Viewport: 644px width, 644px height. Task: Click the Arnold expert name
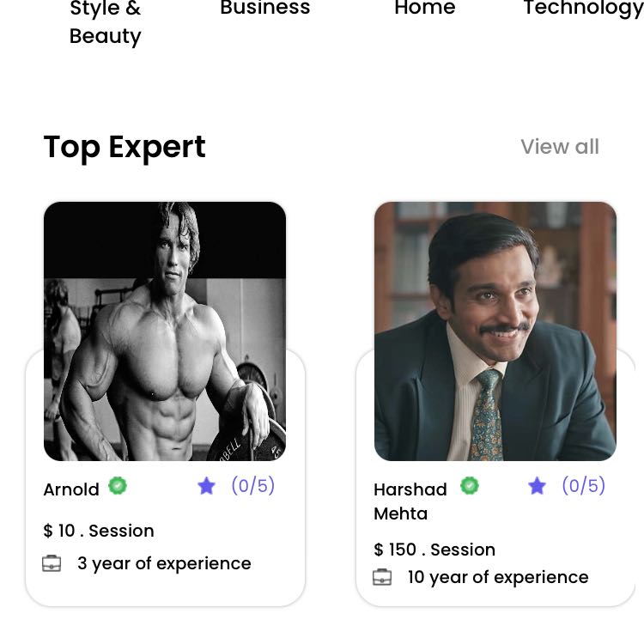pos(71,489)
